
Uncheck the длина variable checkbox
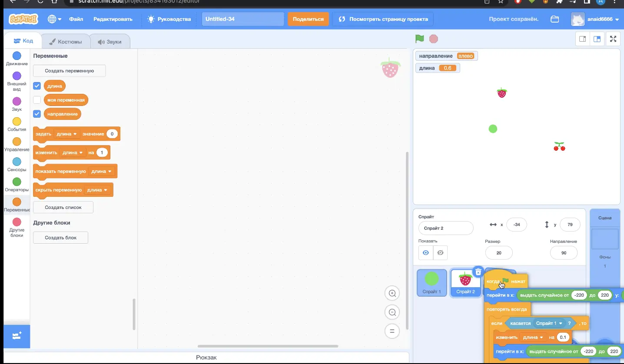click(37, 86)
